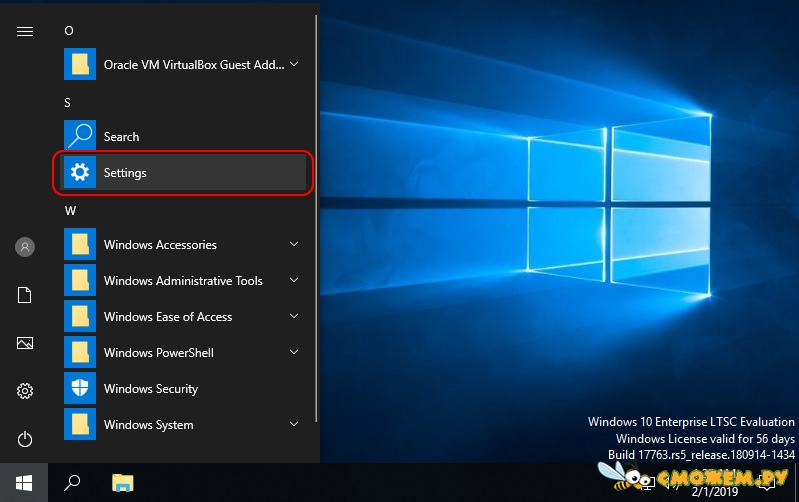Click the sidebar Settings gear icon
The image size is (799, 502).
pyautogui.click(x=24, y=391)
